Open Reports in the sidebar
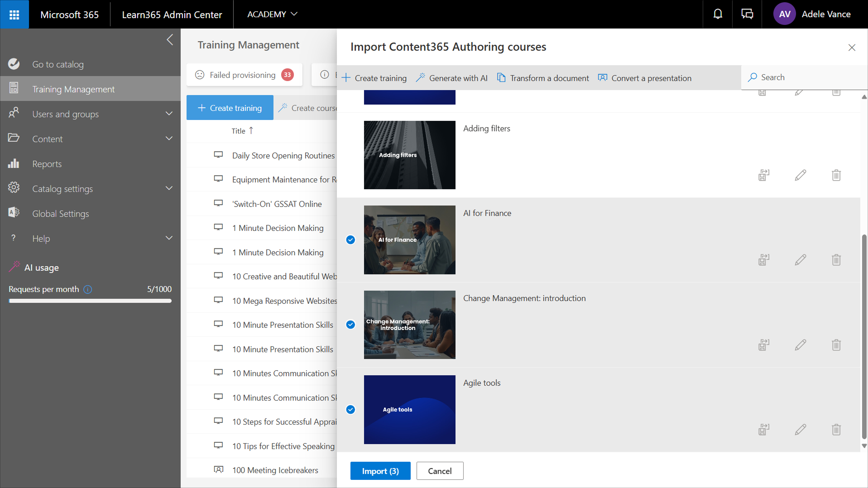The image size is (868, 488). click(47, 164)
